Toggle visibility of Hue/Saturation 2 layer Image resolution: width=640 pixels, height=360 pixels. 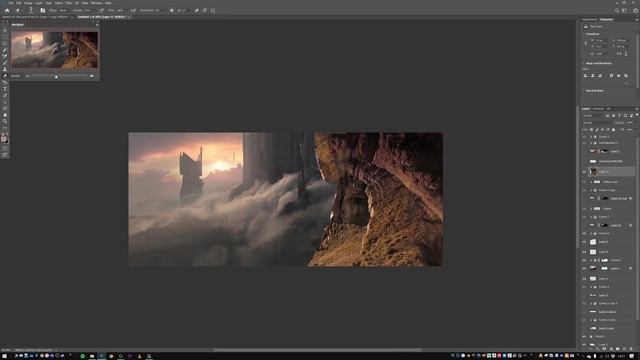point(584,143)
